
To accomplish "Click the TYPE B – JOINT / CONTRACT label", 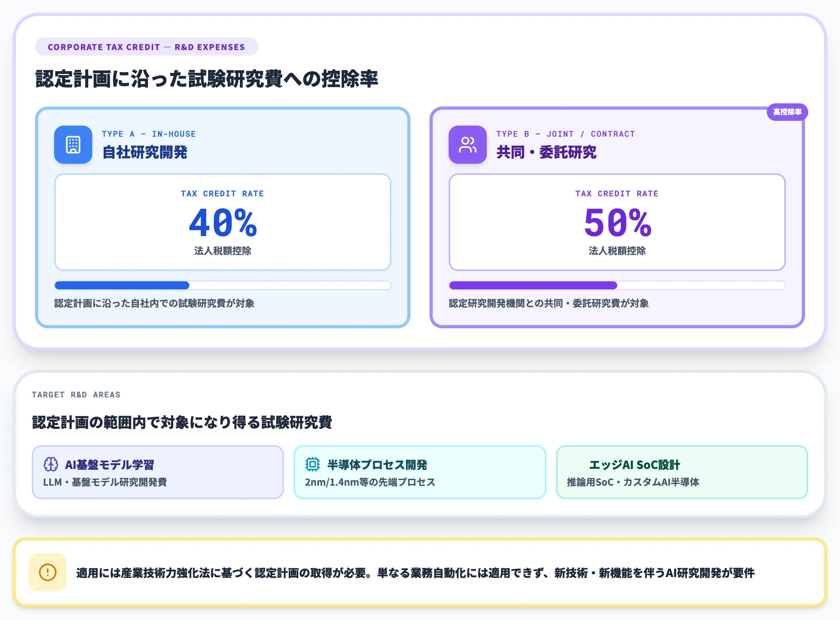I will (x=566, y=134).
